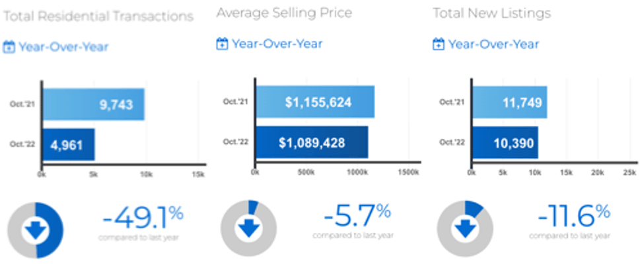Select the 10,390 new listings bar
The width and height of the screenshot is (644, 264).
pyautogui.click(x=505, y=143)
